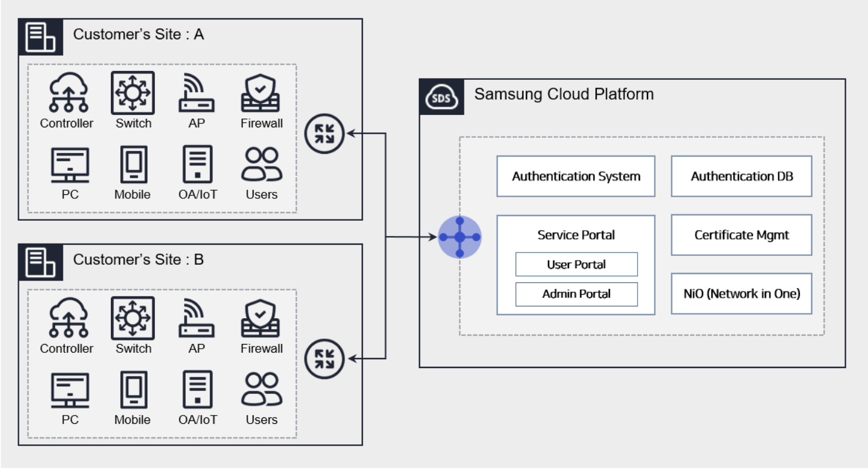Click the Users icon in Site A

[x=262, y=165]
